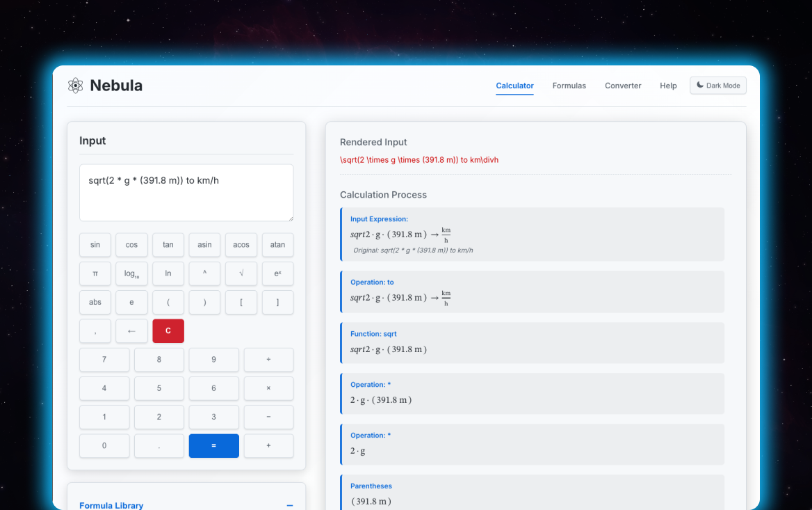Screen dimensions: 812x510
Task: Insert pi constant from keypad
Action: (95, 273)
